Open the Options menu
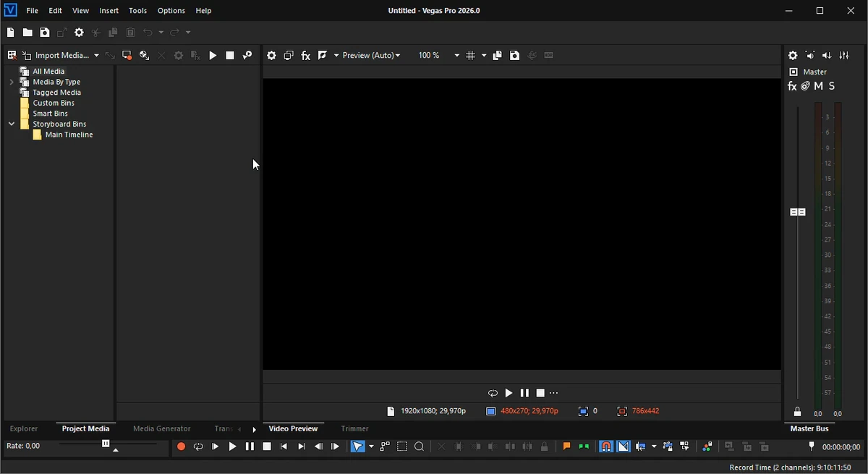 click(171, 11)
